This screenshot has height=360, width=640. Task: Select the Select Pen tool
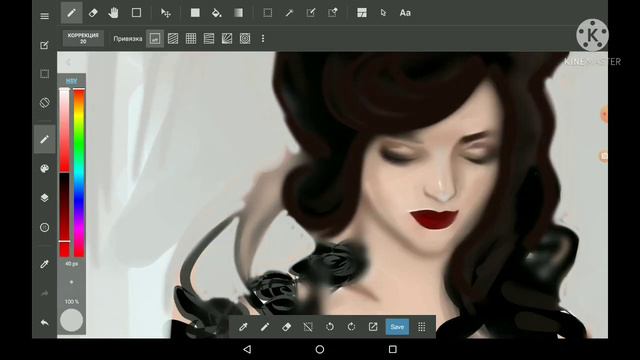pos(311,13)
